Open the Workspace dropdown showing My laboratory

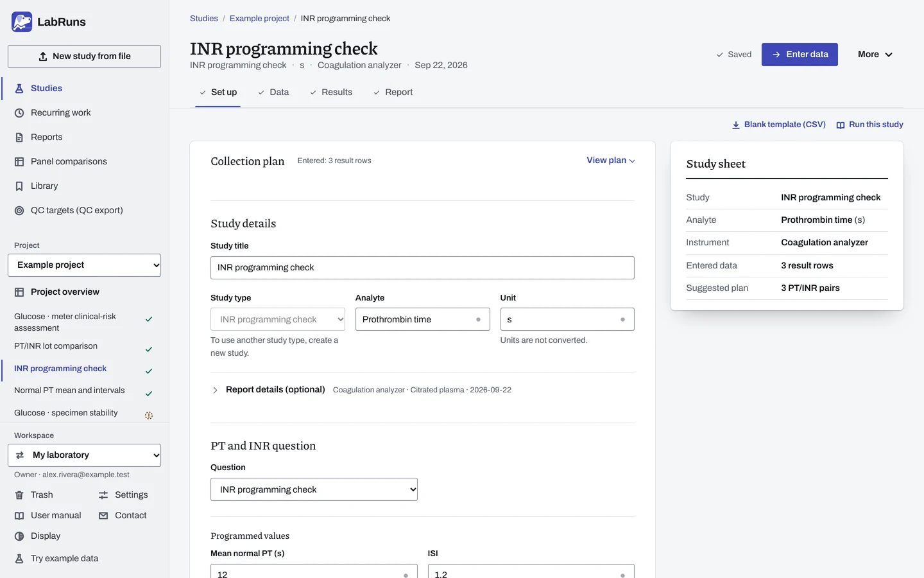point(84,455)
